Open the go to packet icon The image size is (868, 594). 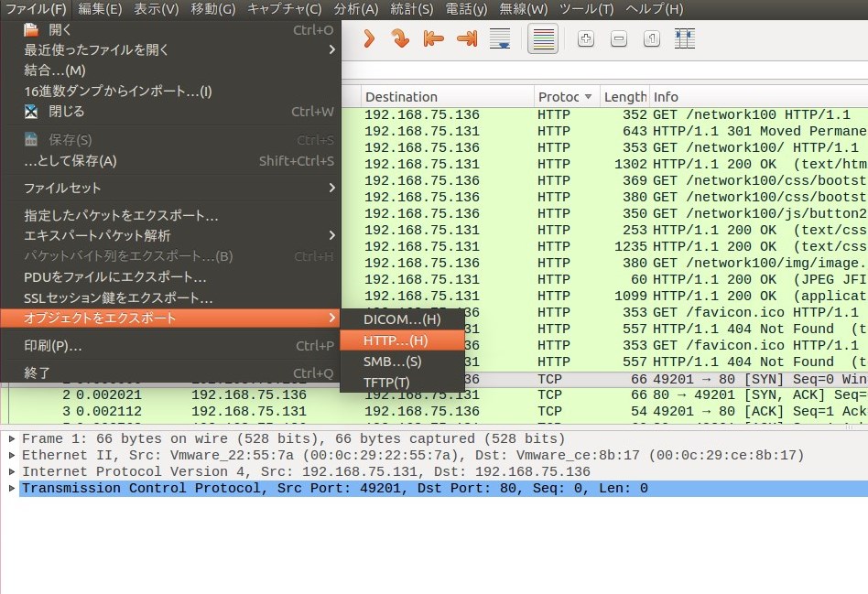pyautogui.click(x=401, y=38)
